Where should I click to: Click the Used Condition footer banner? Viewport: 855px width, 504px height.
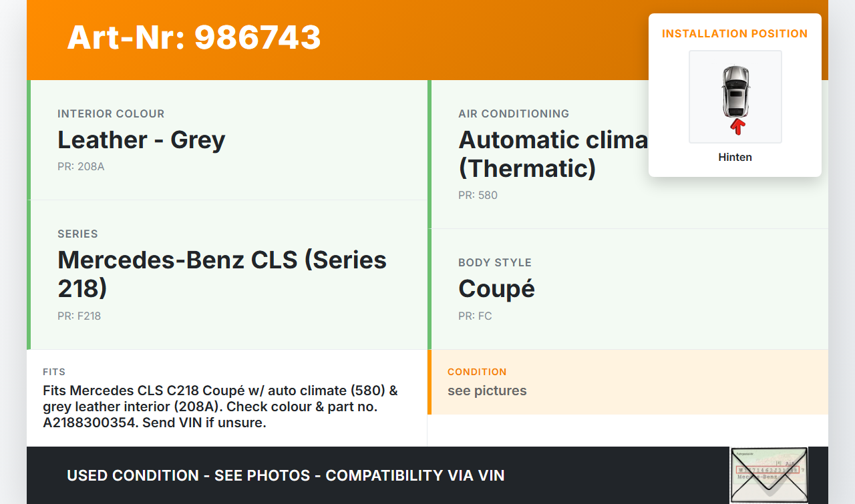[286, 475]
